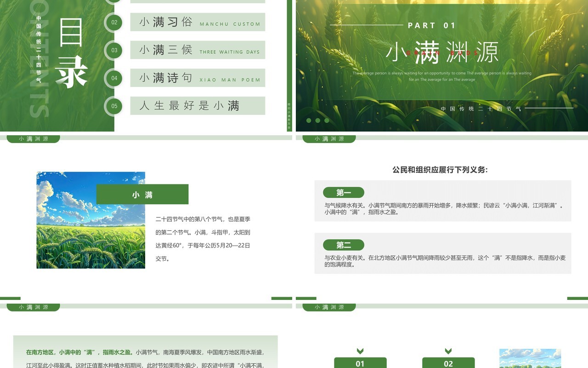Open the 小满习俗 contents entry
This screenshot has height=368, width=588.
click(x=198, y=22)
